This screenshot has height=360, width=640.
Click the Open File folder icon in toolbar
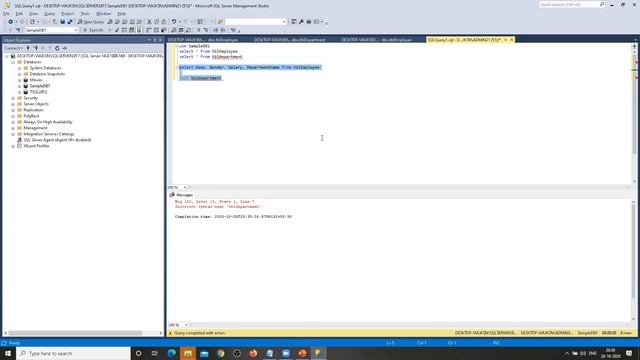click(55, 22)
